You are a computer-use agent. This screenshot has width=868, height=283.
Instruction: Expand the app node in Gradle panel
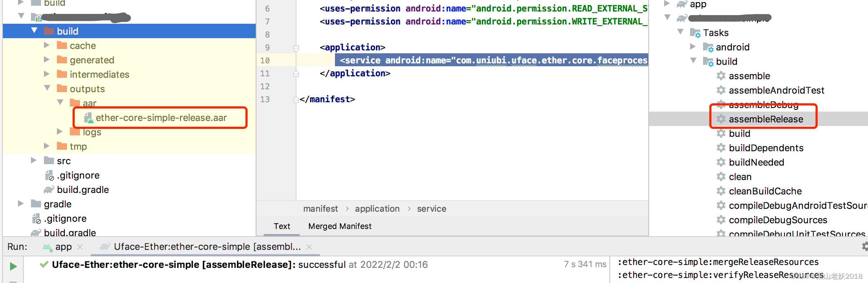pos(667,4)
